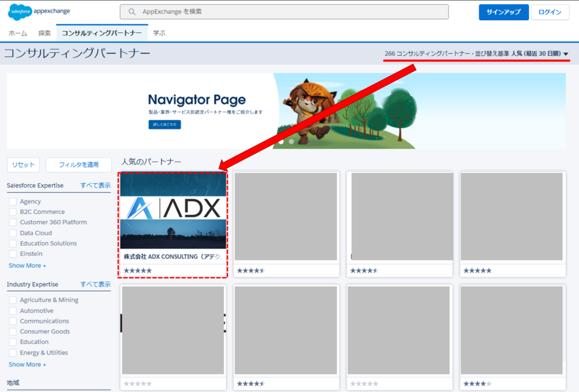The height and width of the screenshot is (392, 579).
Task: Click the Industry Expertise filter heading
Action: (x=32, y=284)
